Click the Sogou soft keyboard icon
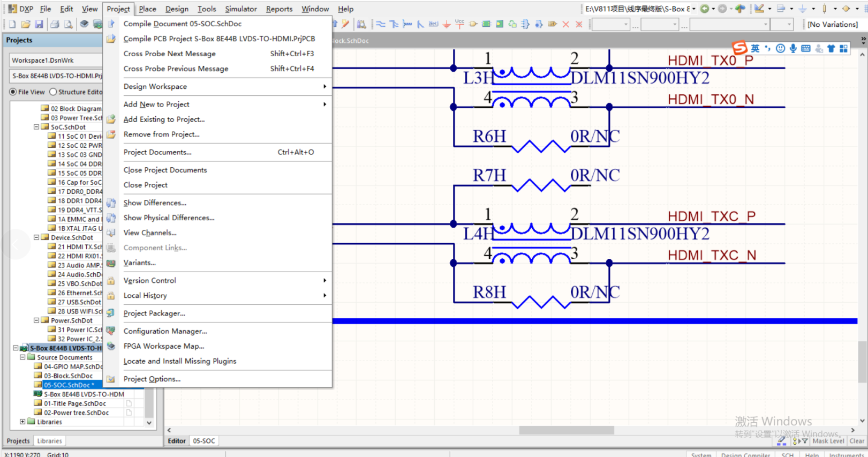 (x=806, y=48)
